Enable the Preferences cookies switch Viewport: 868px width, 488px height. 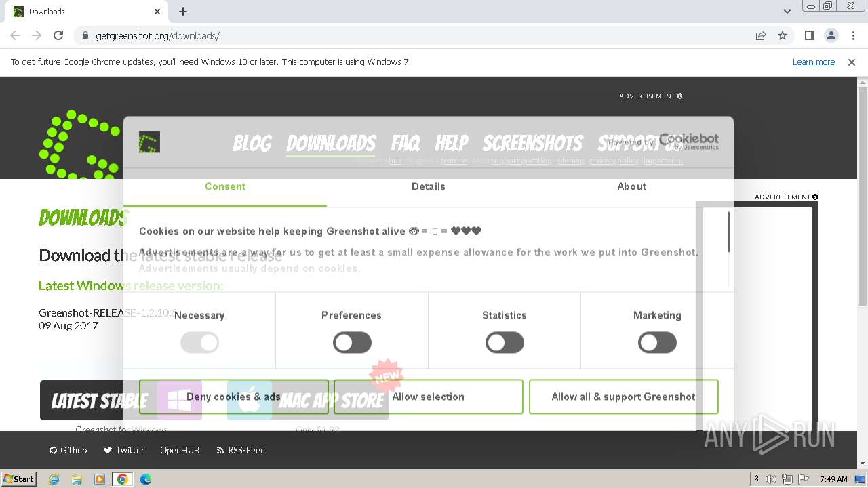click(352, 343)
